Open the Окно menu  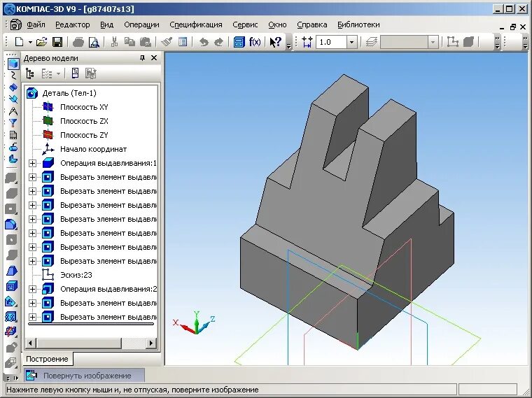point(277,24)
